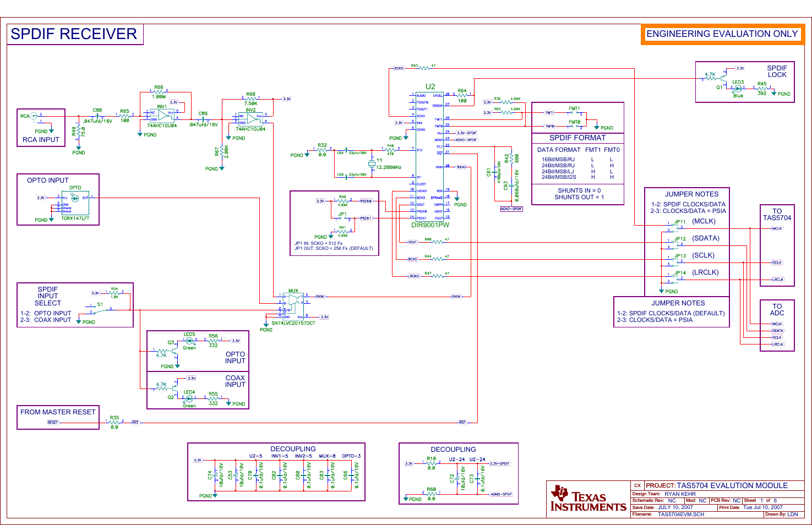Select the SPDIF INPUT SELECT heading

48,296
